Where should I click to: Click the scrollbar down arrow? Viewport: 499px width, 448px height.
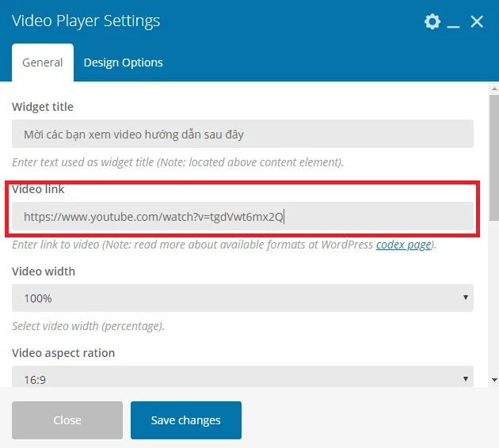pyautogui.click(x=494, y=380)
